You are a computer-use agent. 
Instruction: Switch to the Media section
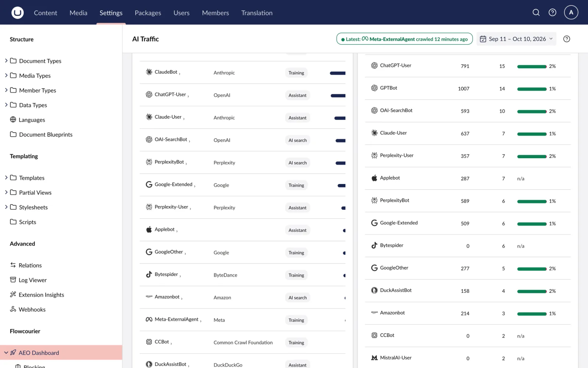point(78,13)
